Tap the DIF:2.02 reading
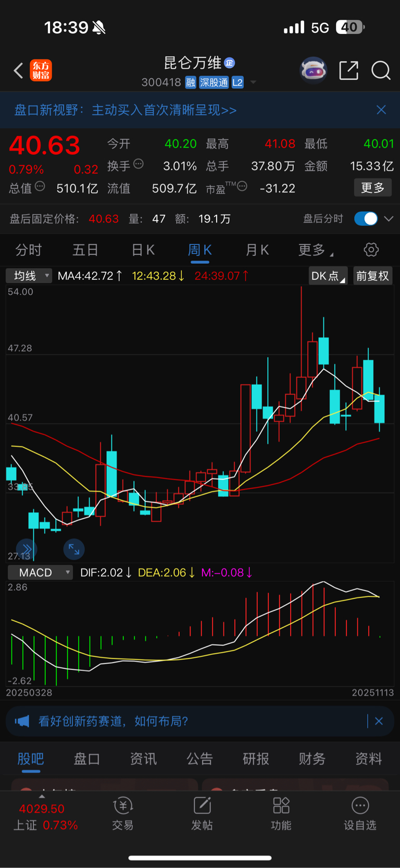Image resolution: width=400 pixels, height=868 pixels. [x=106, y=572]
